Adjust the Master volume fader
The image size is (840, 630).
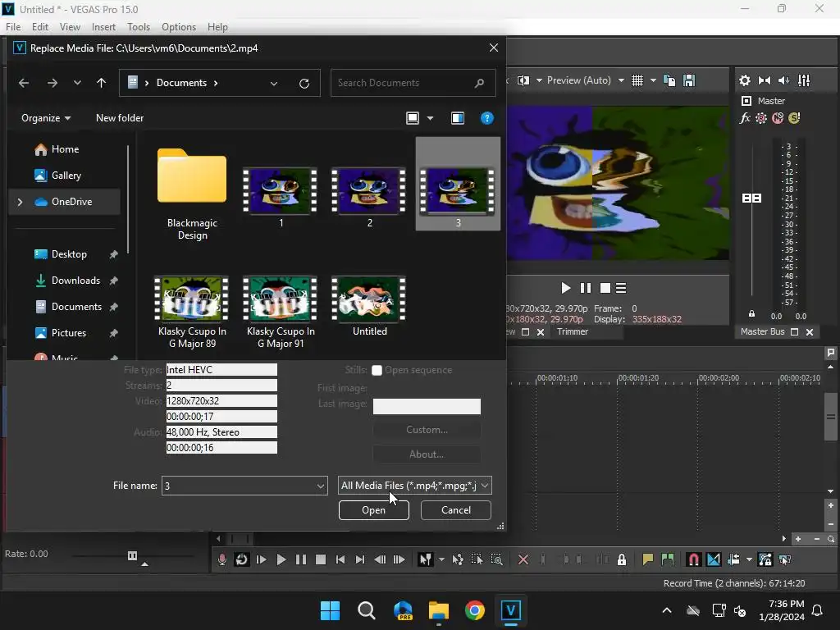(751, 199)
